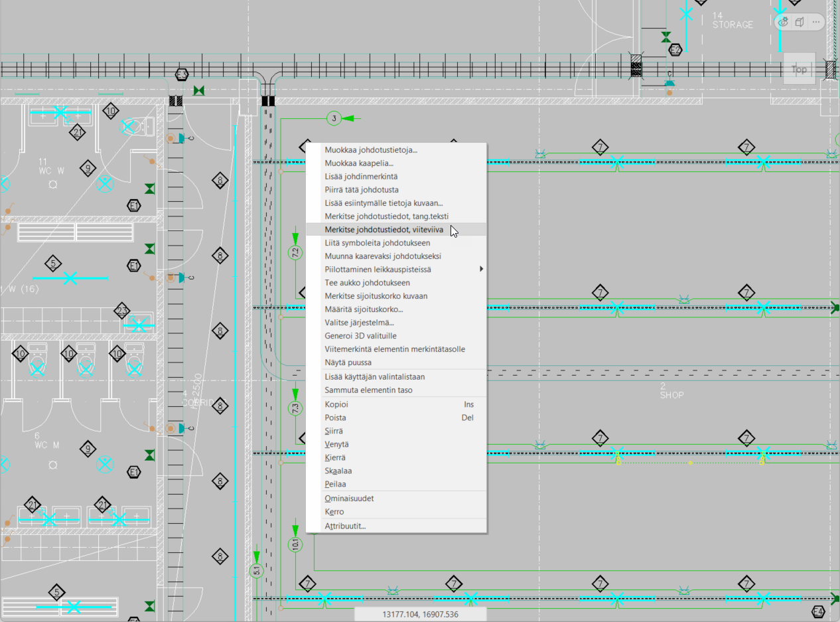Select the green circuit marker 7.2

(295, 252)
